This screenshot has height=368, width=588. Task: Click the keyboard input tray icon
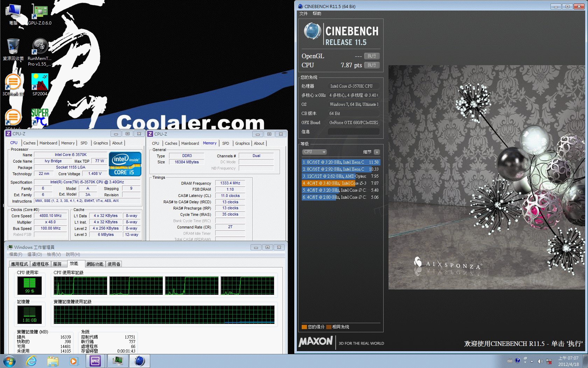click(x=510, y=361)
